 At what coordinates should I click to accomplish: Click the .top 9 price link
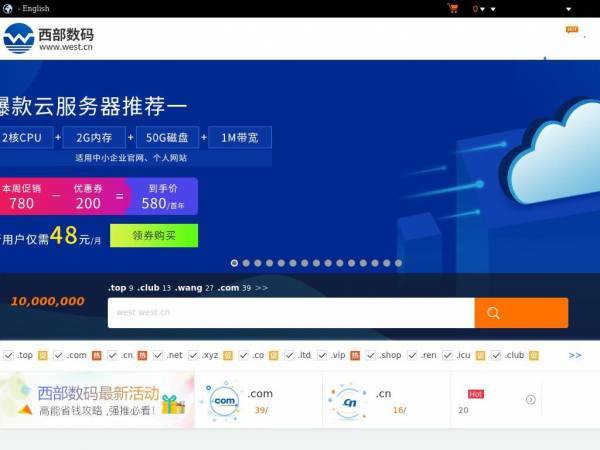pyautogui.click(x=121, y=288)
